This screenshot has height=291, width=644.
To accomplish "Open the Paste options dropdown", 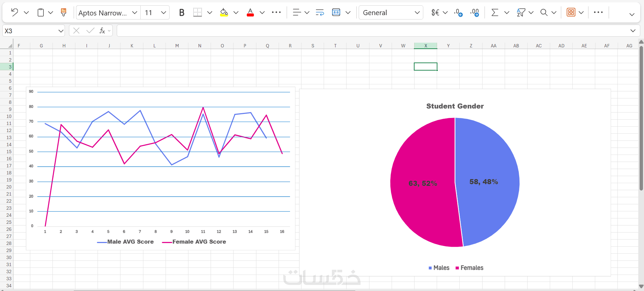I will (x=50, y=12).
